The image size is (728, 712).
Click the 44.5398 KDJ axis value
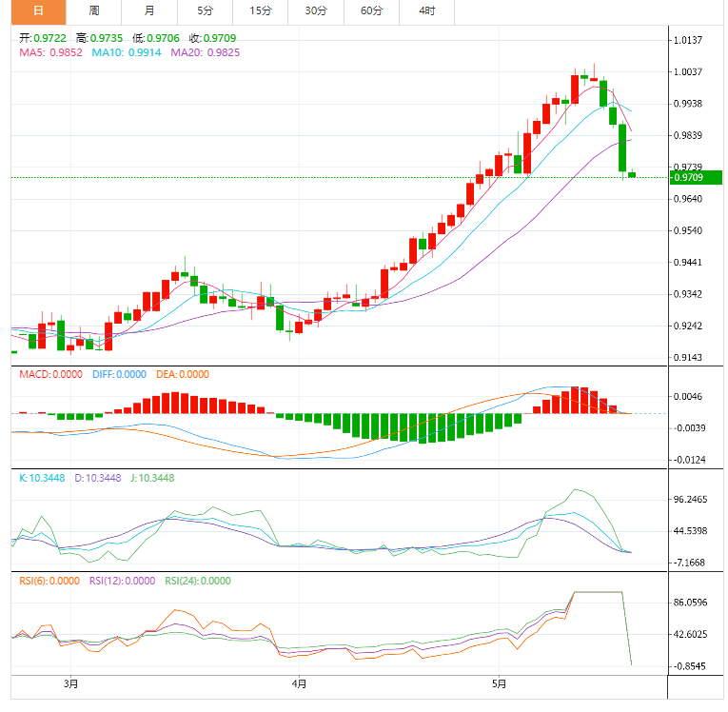point(690,531)
